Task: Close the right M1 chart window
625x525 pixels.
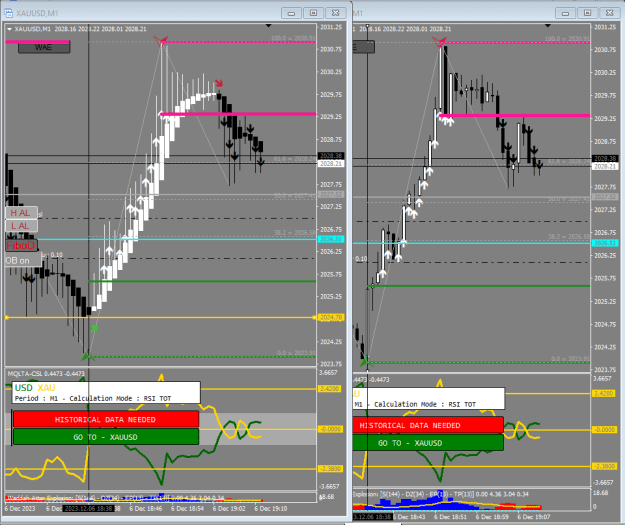Action: click(x=609, y=13)
